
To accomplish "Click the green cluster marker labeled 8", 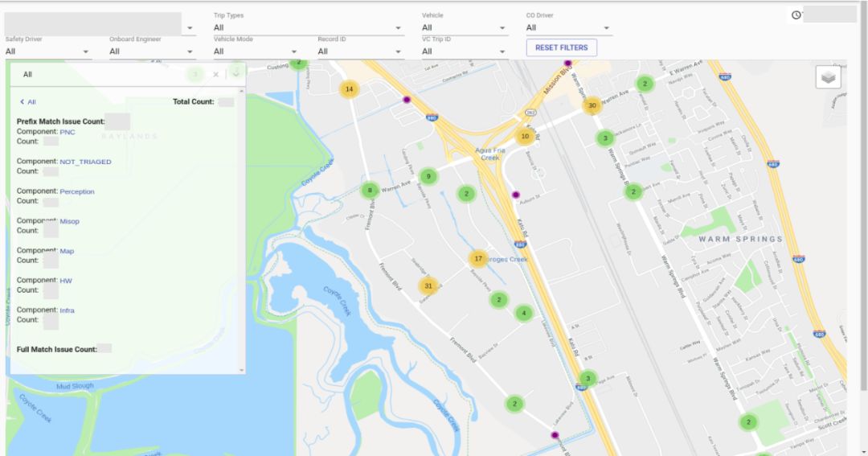I will 370,191.
